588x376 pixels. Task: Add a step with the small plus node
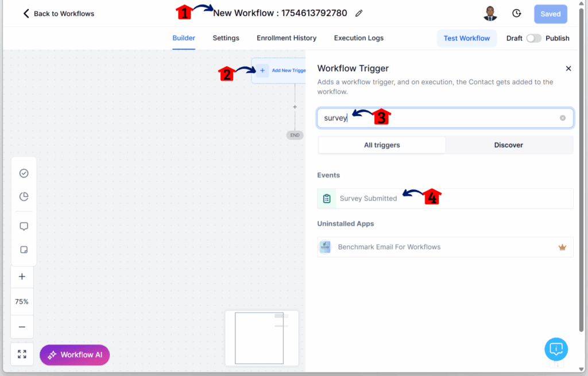coord(295,107)
